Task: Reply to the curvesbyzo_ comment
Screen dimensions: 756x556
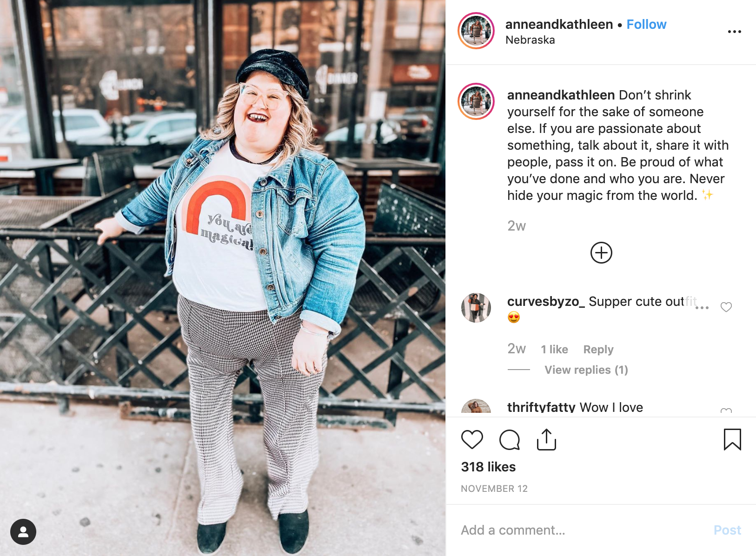Action: click(598, 349)
